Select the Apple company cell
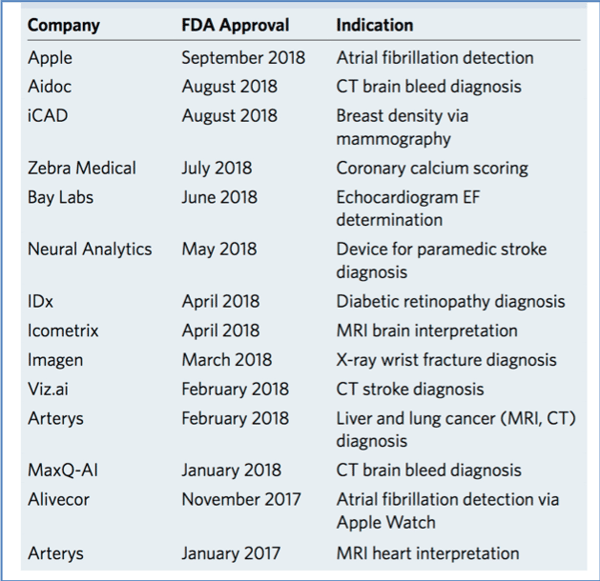The height and width of the screenshot is (581, 600). pos(50,58)
